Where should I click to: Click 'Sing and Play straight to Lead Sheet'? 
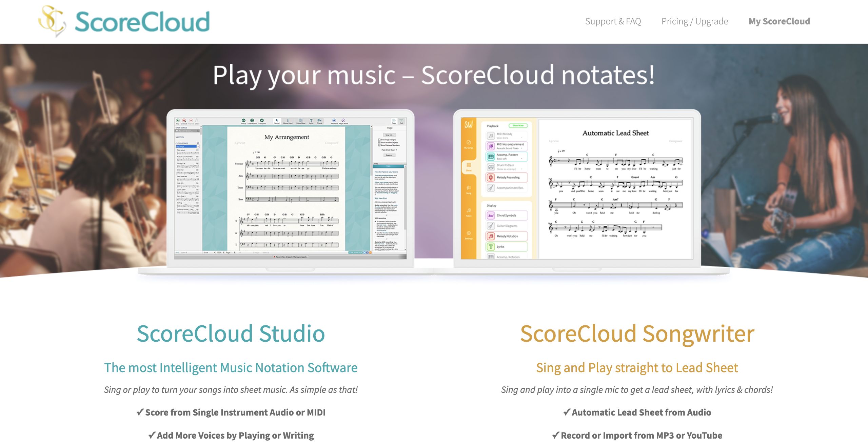pos(637,368)
